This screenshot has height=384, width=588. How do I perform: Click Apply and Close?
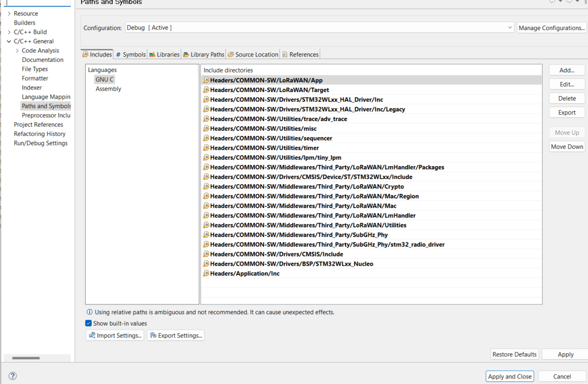click(509, 376)
